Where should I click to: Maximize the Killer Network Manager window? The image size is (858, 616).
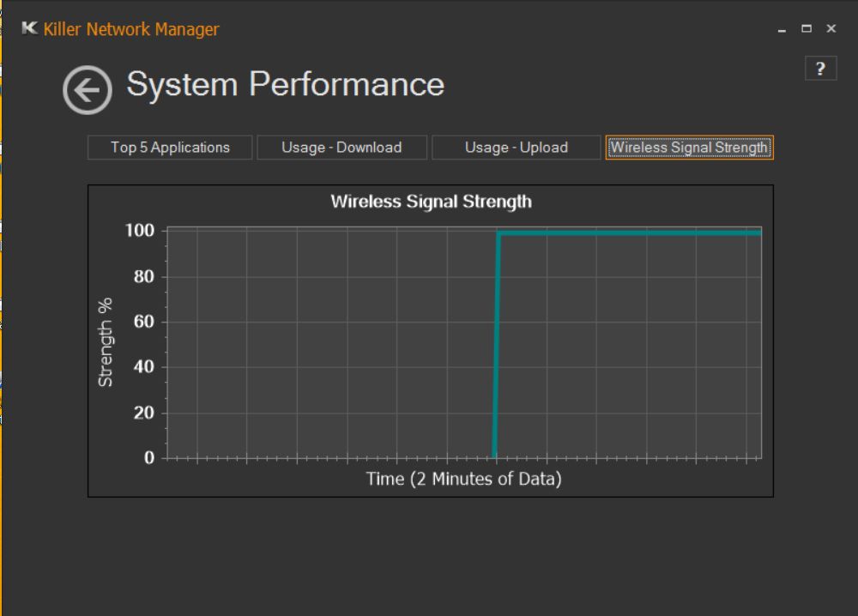pyautogui.click(x=807, y=28)
